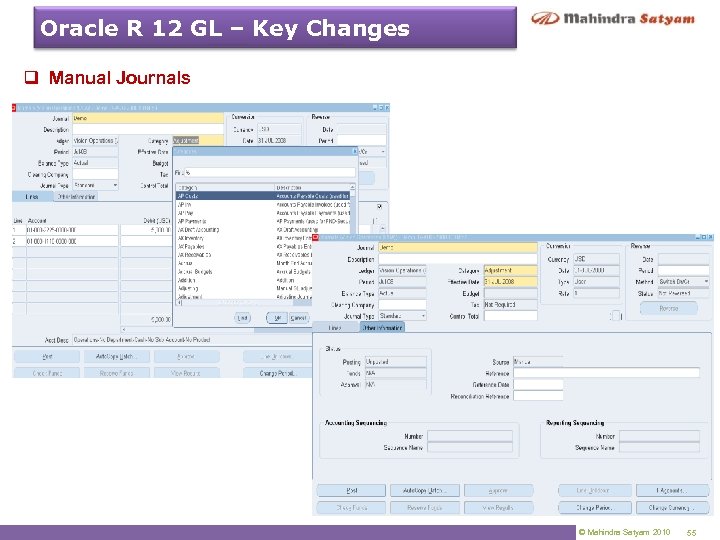Click the Reporting Sequencing Sequence Name field

[659, 447]
